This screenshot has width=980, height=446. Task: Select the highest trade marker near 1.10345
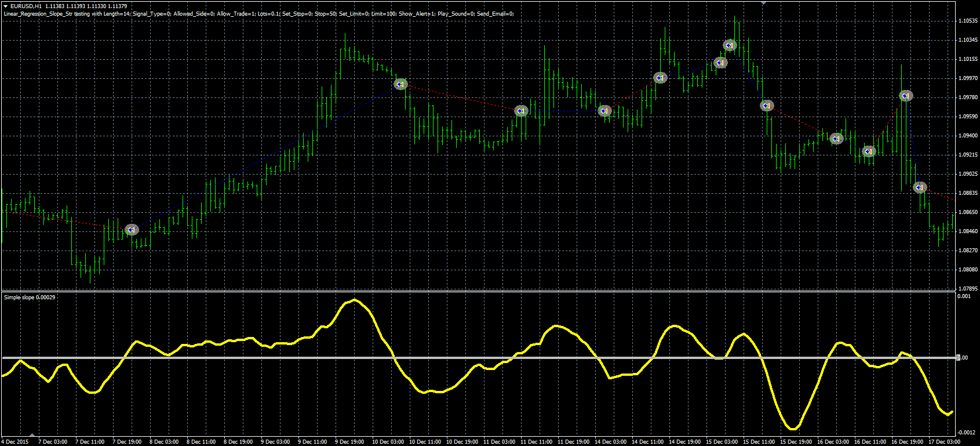tap(730, 45)
